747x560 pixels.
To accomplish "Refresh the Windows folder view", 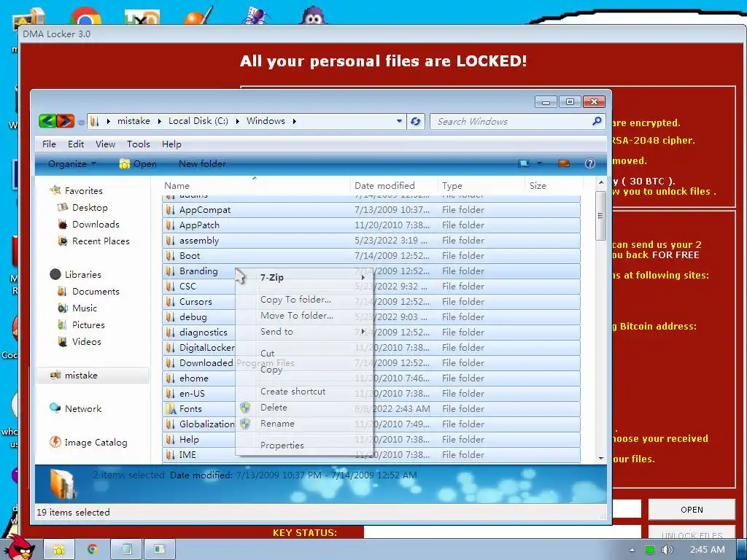I will (415, 122).
